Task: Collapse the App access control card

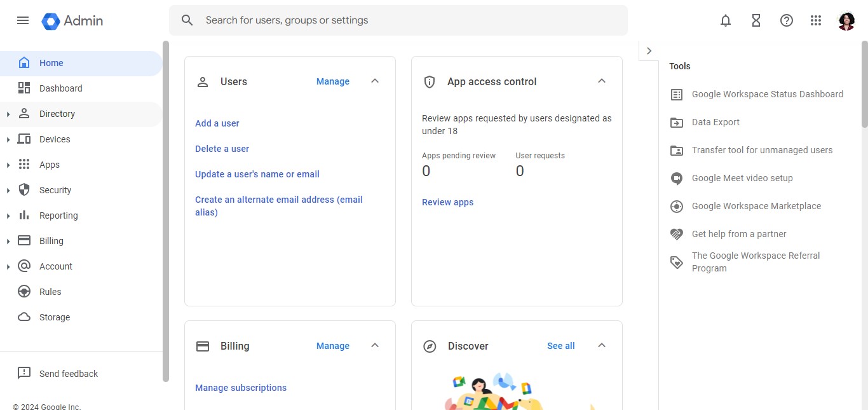Action: (x=602, y=81)
